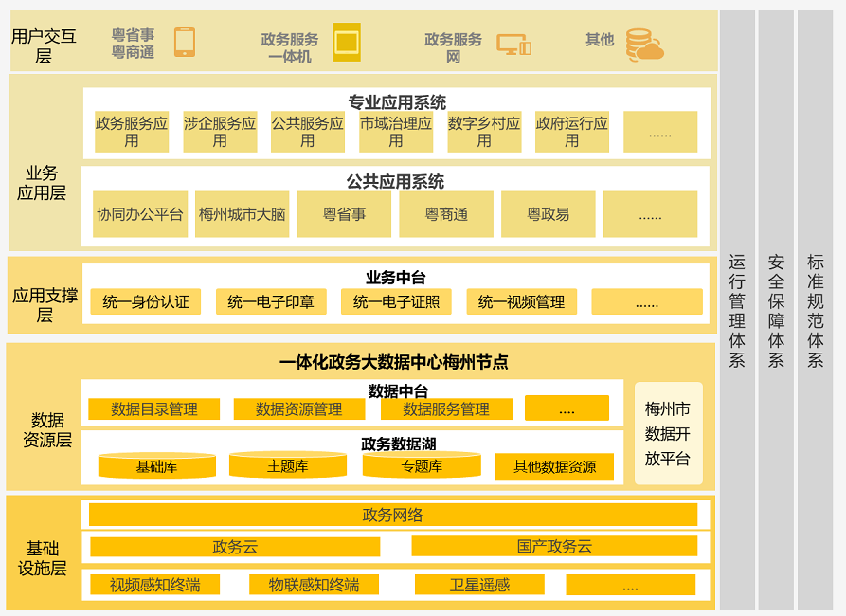Viewport: 846px width, 616px height.
Task: Select the 专题库 database cylinder
Action: [x=421, y=465]
